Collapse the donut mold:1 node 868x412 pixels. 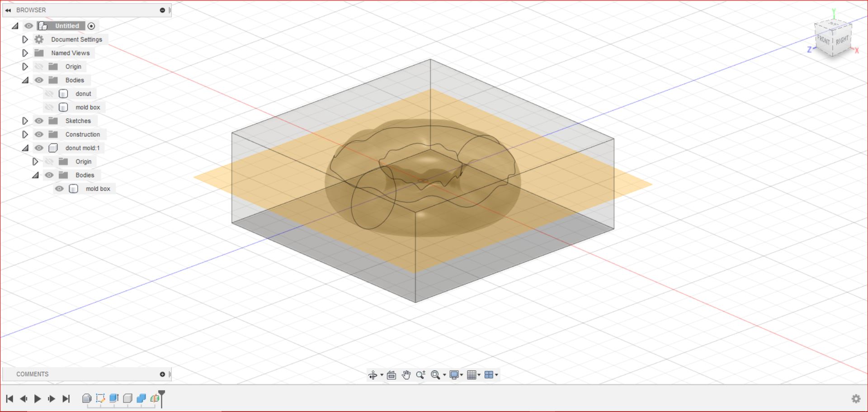click(25, 148)
